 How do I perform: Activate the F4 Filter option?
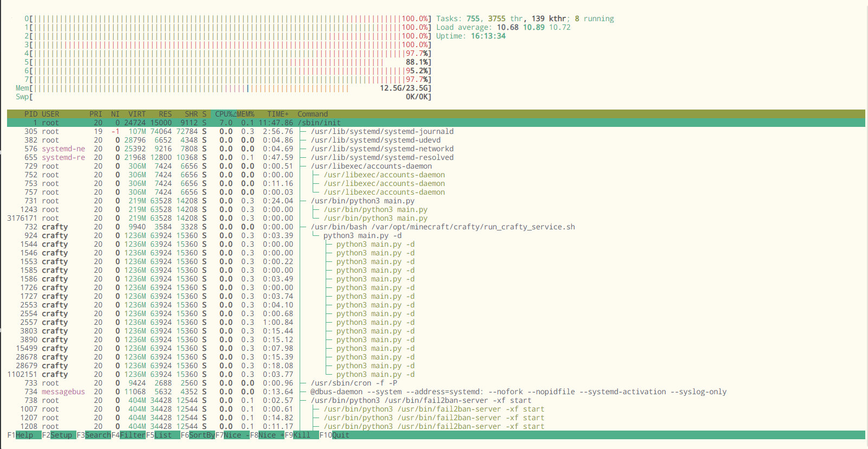click(128, 435)
